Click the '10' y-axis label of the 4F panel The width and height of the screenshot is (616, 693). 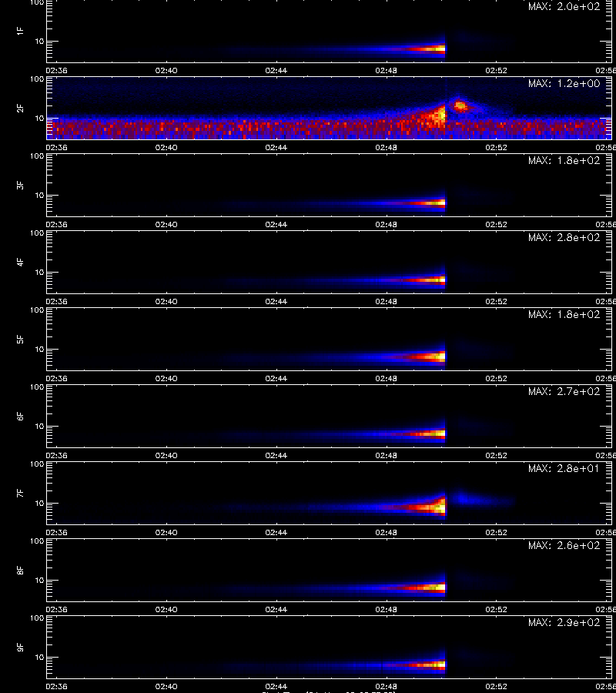click(x=39, y=273)
